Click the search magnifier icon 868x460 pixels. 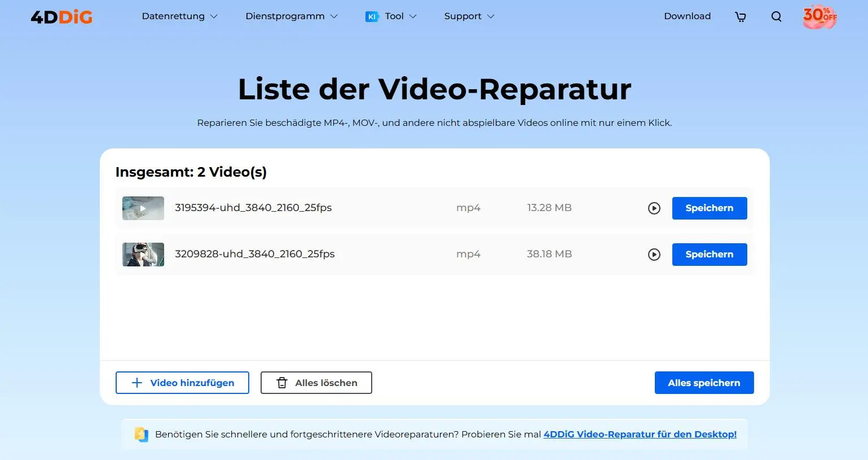click(776, 17)
